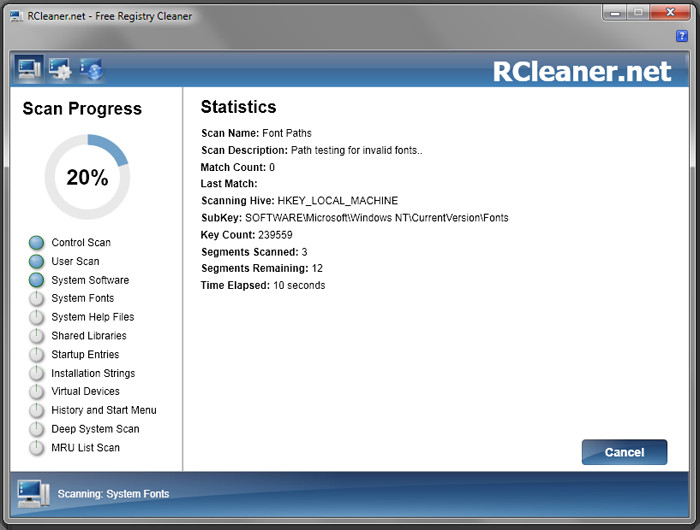Click the Control Scan status indicator
The width and height of the screenshot is (700, 530).
37,243
